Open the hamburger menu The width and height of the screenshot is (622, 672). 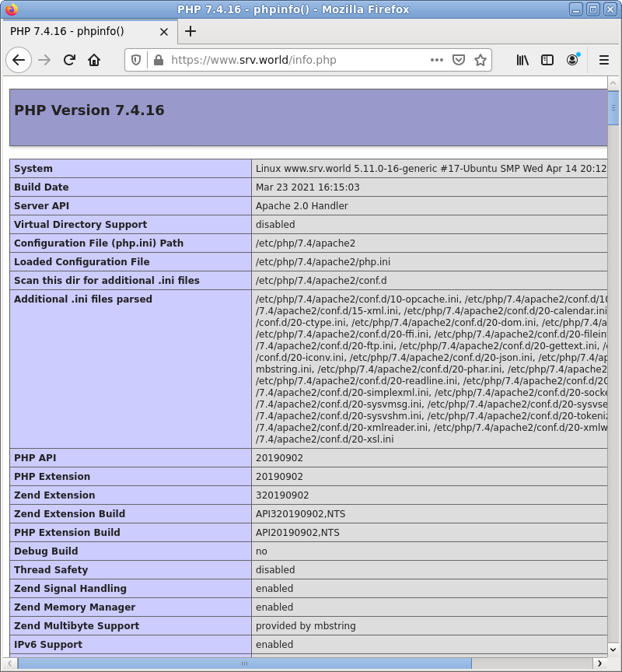[x=604, y=59]
